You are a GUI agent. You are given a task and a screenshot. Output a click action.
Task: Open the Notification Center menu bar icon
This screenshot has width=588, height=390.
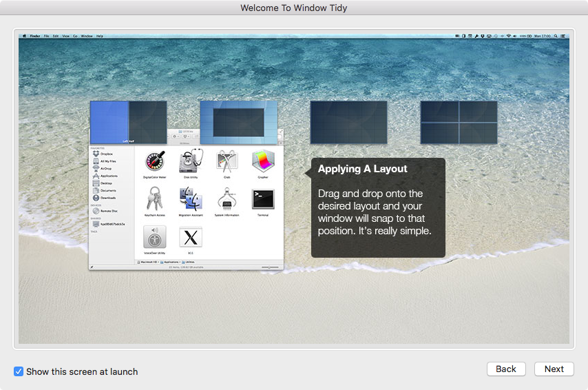point(563,36)
